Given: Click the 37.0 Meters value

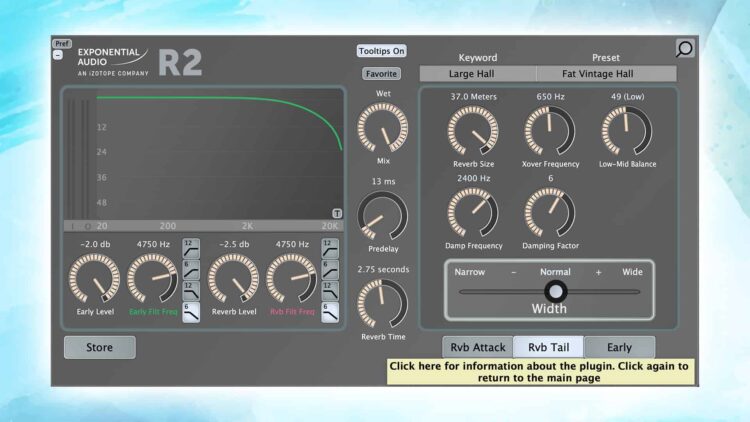Looking at the screenshot, I should tap(474, 97).
